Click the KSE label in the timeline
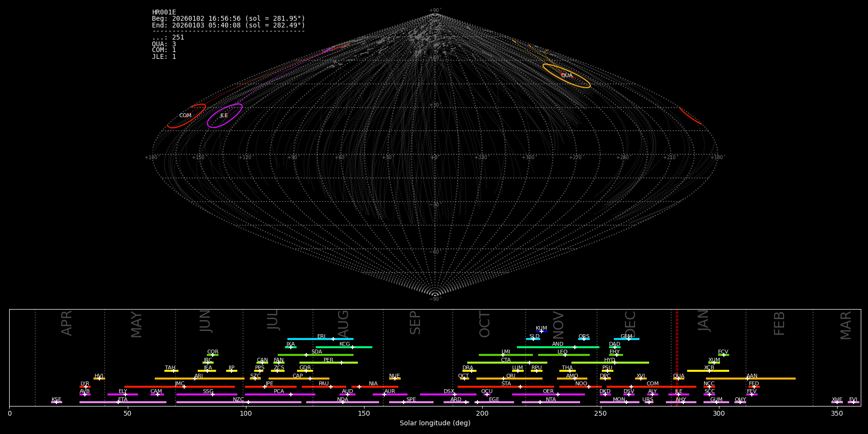The image size is (868, 434). tap(56, 400)
